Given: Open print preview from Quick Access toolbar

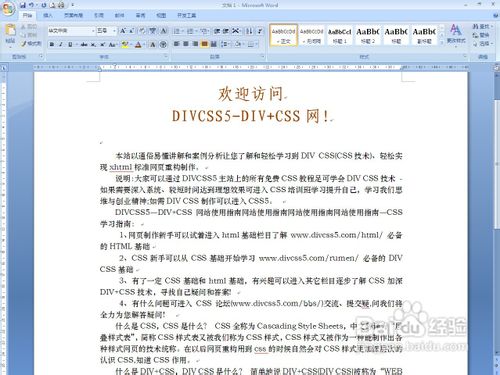Looking at the screenshot, I should click(53, 5).
